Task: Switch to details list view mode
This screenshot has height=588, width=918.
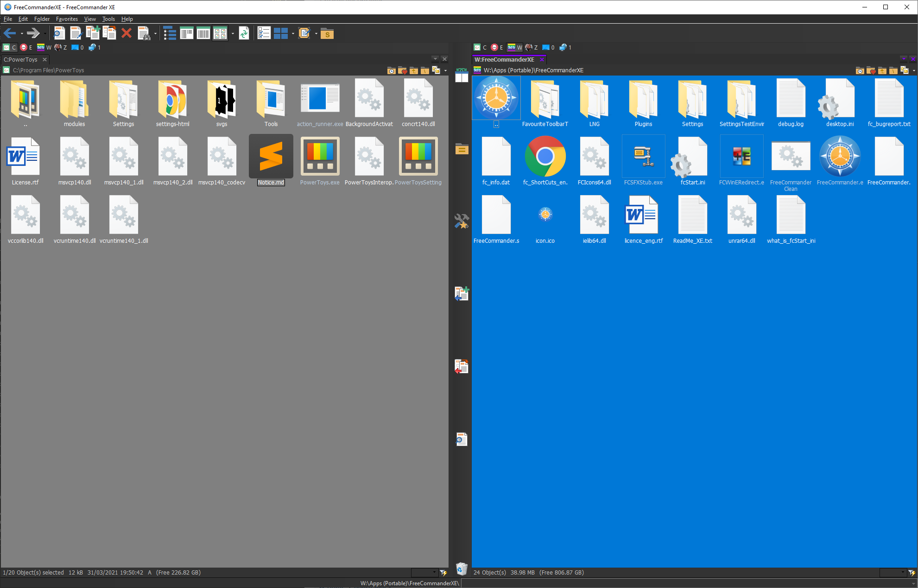Action: (x=203, y=33)
